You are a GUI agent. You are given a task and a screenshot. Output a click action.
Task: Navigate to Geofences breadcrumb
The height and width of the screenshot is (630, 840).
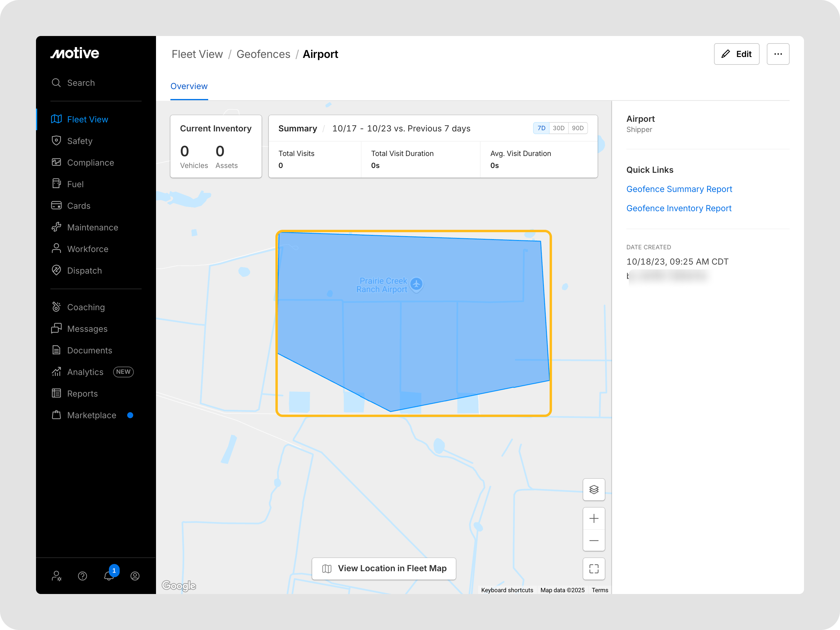[263, 54]
